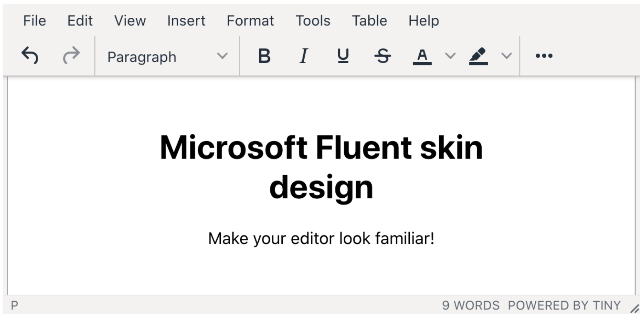Toggle Italic formatting

click(x=304, y=56)
